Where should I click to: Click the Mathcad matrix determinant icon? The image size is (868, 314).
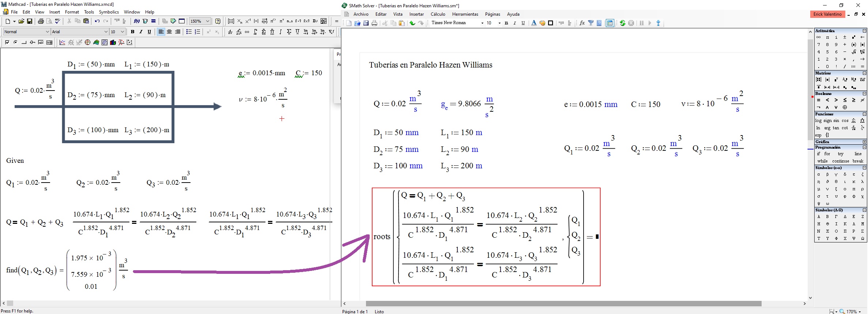(x=256, y=21)
